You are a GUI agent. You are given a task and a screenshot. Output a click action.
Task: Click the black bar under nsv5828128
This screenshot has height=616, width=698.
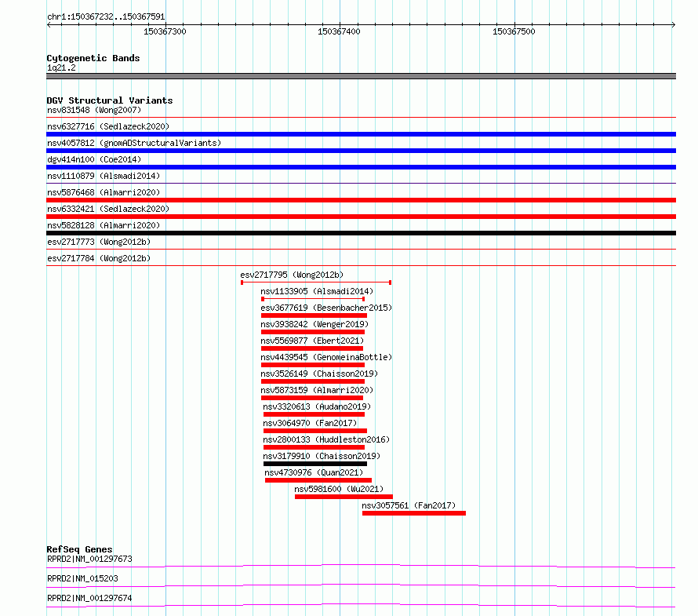[361, 233]
